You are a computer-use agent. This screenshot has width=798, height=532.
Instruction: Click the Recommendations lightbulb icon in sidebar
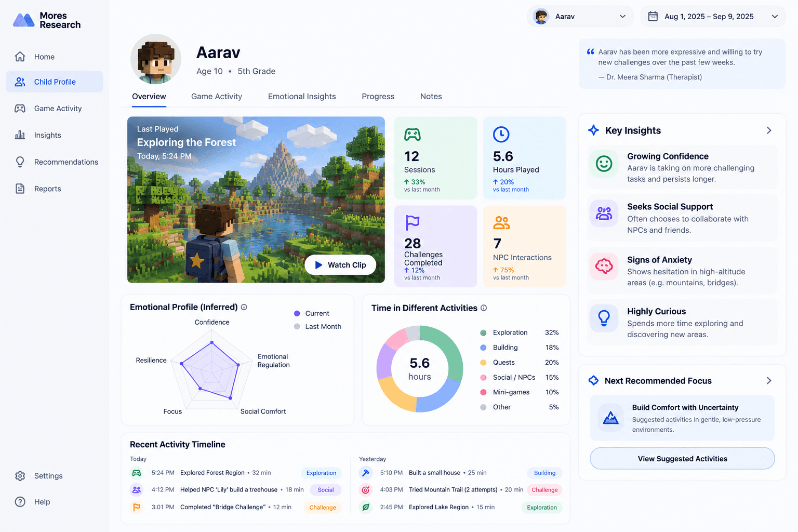click(x=20, y=162)
